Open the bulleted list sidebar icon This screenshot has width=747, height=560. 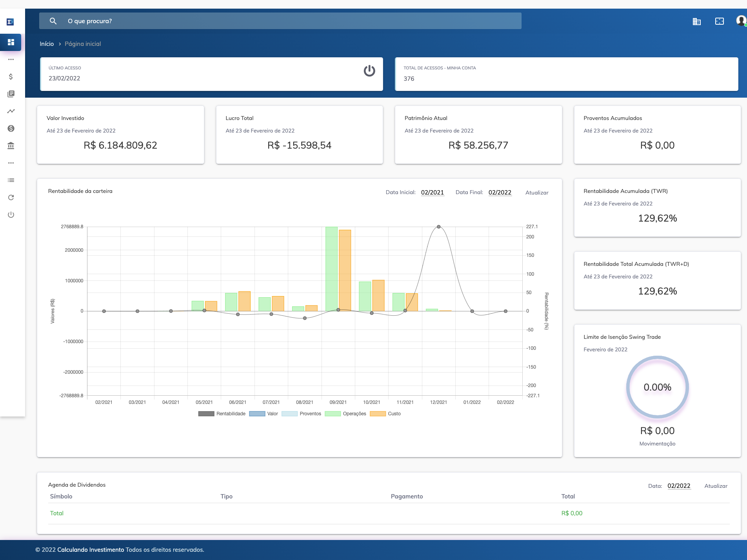(11, 180)
